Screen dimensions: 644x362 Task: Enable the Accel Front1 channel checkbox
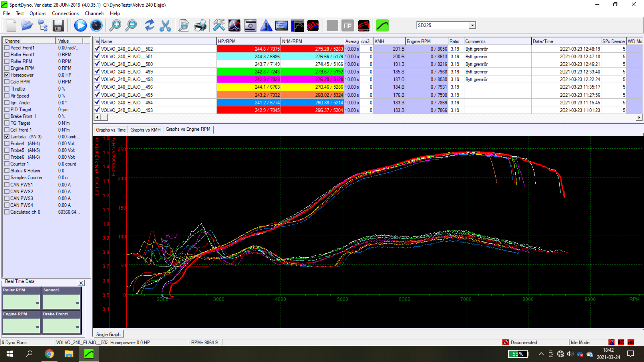click(7, 48)
